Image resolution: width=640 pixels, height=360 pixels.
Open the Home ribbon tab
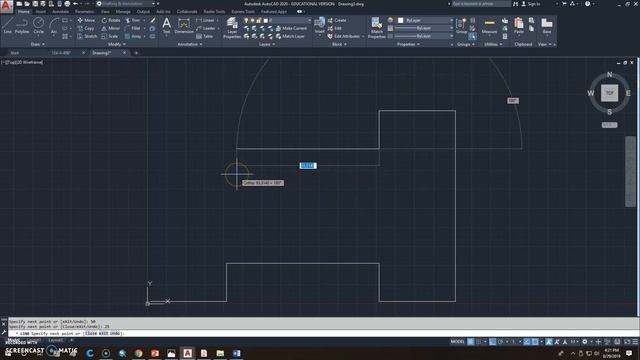pyautogui.click(x=24, y=11)
